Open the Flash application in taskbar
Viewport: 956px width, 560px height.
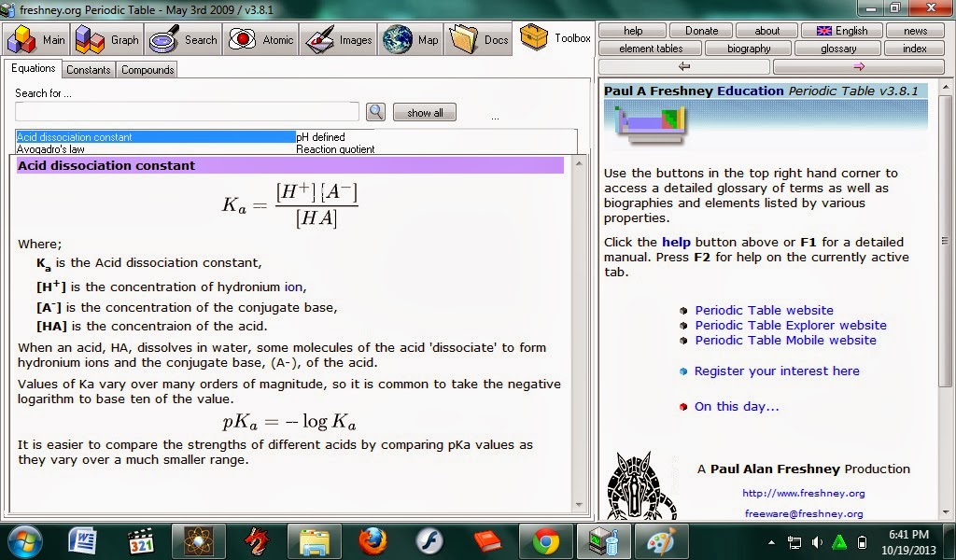(429, 541)
